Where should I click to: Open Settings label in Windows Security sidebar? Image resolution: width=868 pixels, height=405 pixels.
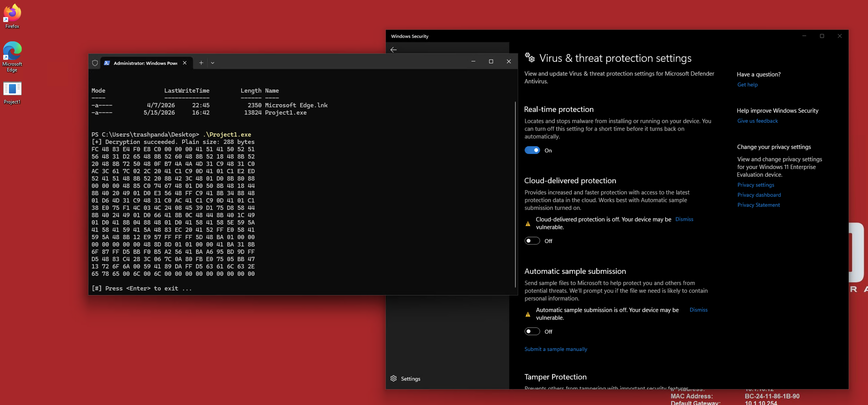[x=410, y=379]
